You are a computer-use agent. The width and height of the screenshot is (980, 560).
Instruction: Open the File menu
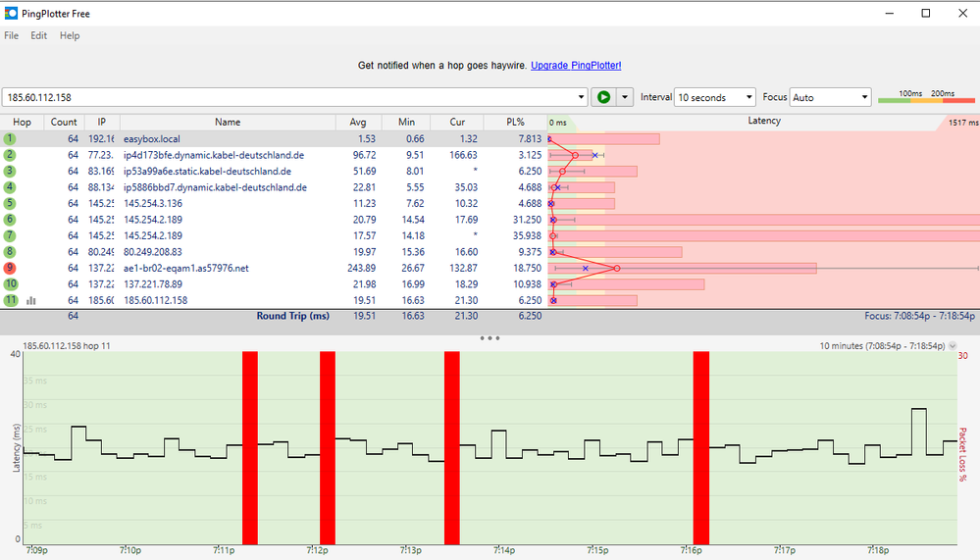pyautogui.click(x=11, y=35)
